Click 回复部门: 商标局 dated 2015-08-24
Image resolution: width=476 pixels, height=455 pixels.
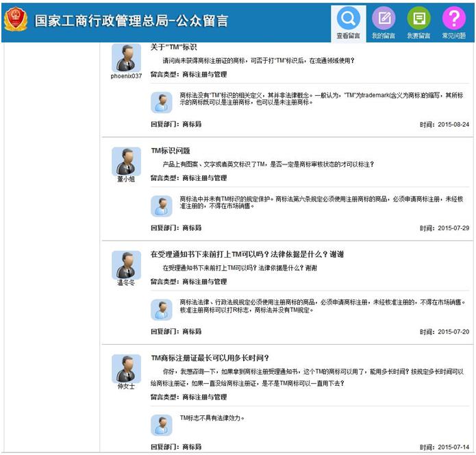point(176,124)
